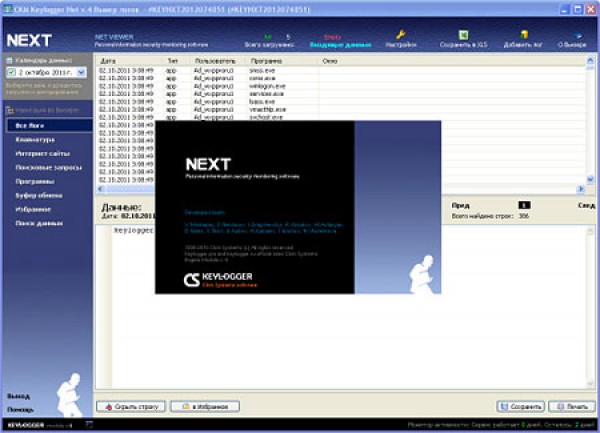Click the Помощь link in sidebar
600x433 pixels.
(x=20, y=410)
